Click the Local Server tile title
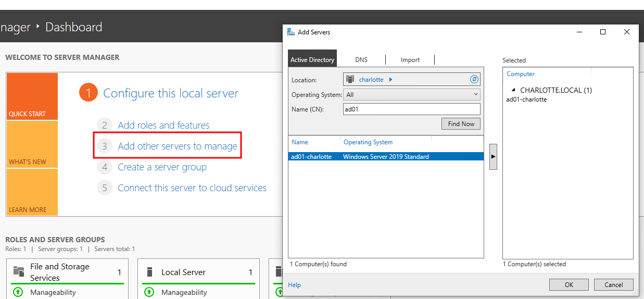The height and width of the screenshot is (299, 644). 183,272
